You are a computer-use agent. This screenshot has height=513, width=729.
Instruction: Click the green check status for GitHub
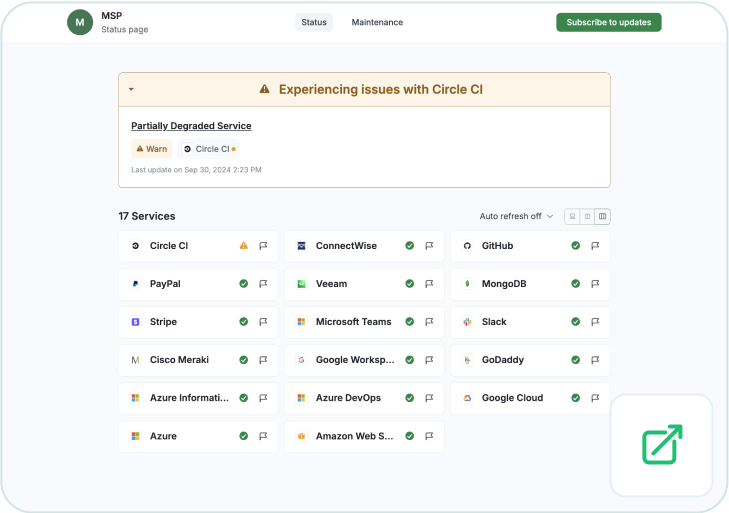(x=576, y=246)
